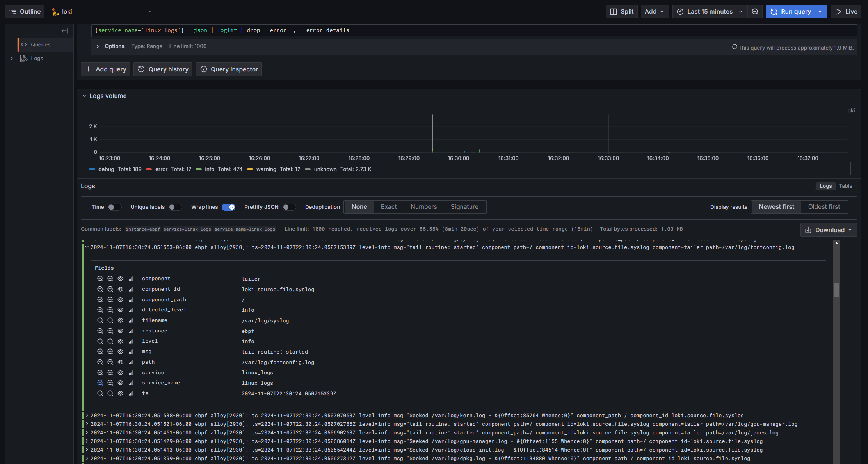The width and height of the screenshot is (868, 464).
Task: Show statistics for path field
Action: (131, 362)
